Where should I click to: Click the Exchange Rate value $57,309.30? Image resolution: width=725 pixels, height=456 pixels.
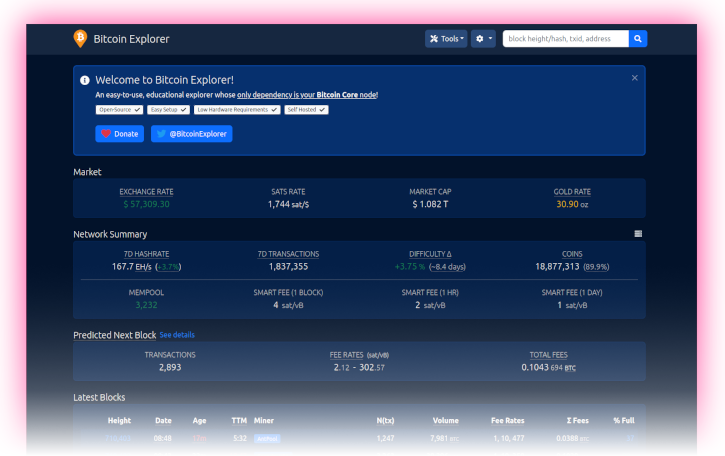[x=146, y=204]
